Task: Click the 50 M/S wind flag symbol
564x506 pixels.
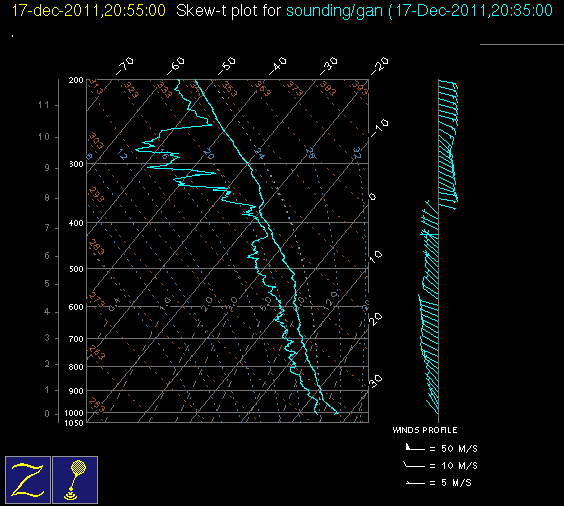Action: coord(415,448)
